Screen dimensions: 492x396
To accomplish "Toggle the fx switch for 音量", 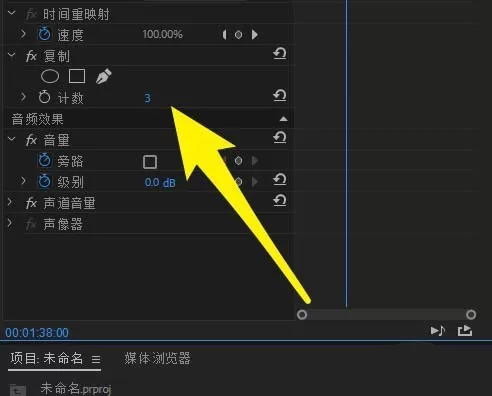I will coord(31,140).
